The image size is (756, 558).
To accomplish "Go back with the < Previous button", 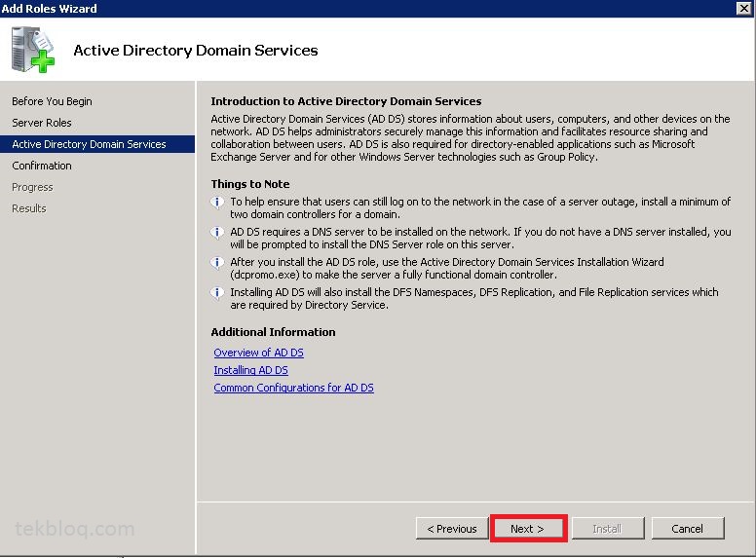I will point(452,529).
